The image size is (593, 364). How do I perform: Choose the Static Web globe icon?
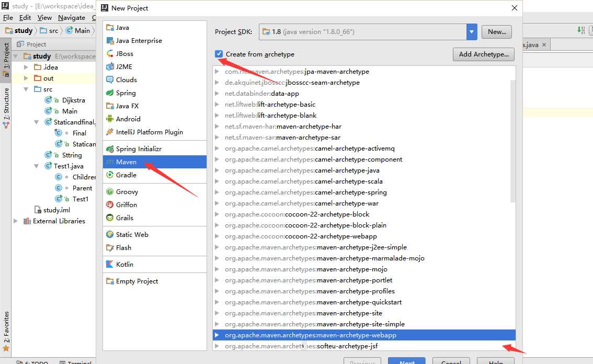[110, 235]
